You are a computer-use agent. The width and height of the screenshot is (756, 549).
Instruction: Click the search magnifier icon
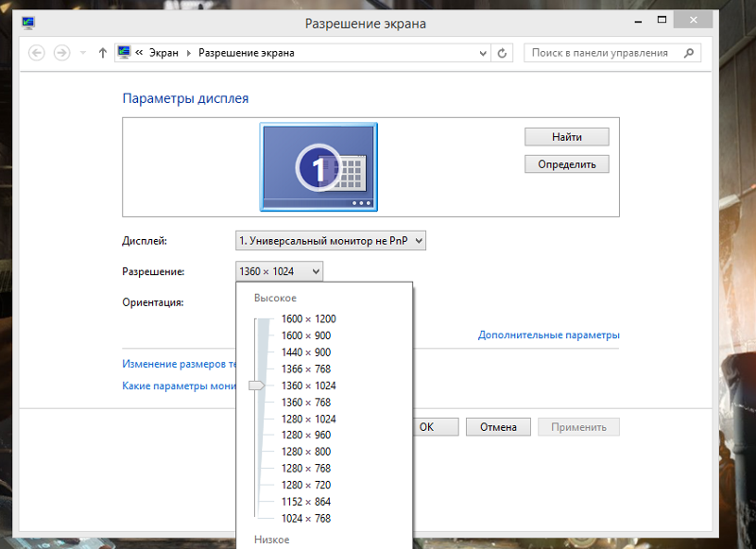pos(689,53)
